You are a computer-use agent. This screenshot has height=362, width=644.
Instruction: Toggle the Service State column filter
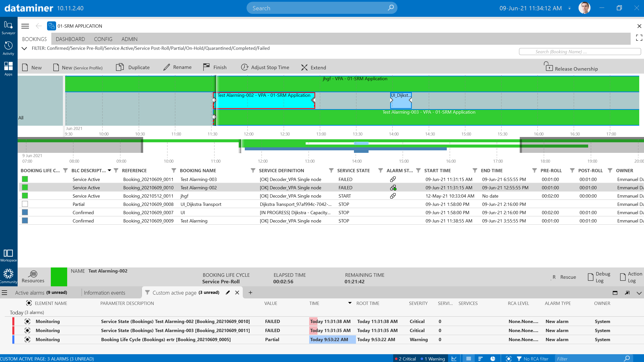click(381, 170)
